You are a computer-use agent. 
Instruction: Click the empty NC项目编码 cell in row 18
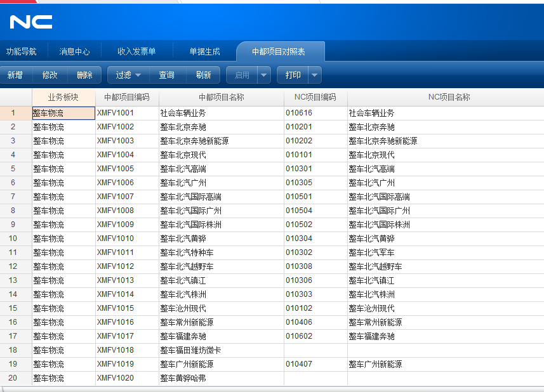click(x=315, y=350)
